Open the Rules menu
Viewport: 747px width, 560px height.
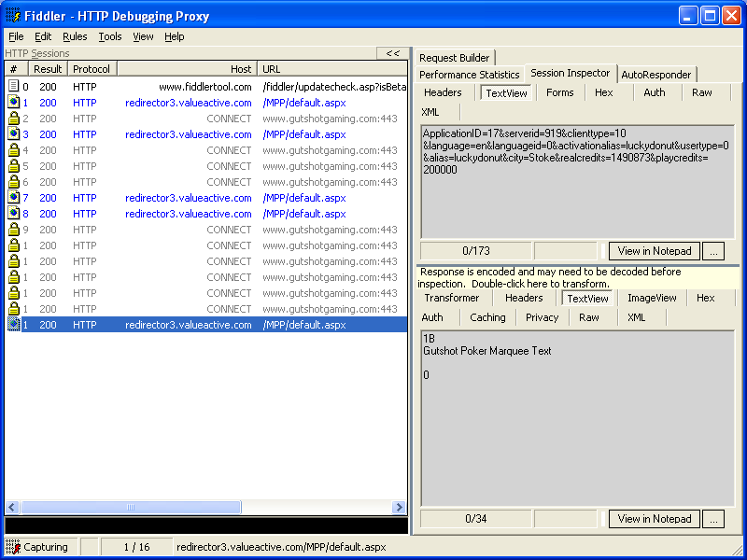click(75, 36)
